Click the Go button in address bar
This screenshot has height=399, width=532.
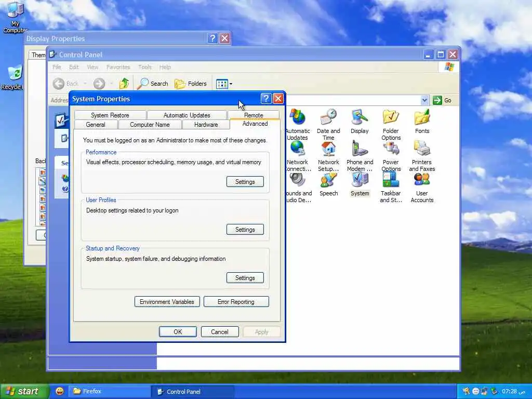(442, 100)
